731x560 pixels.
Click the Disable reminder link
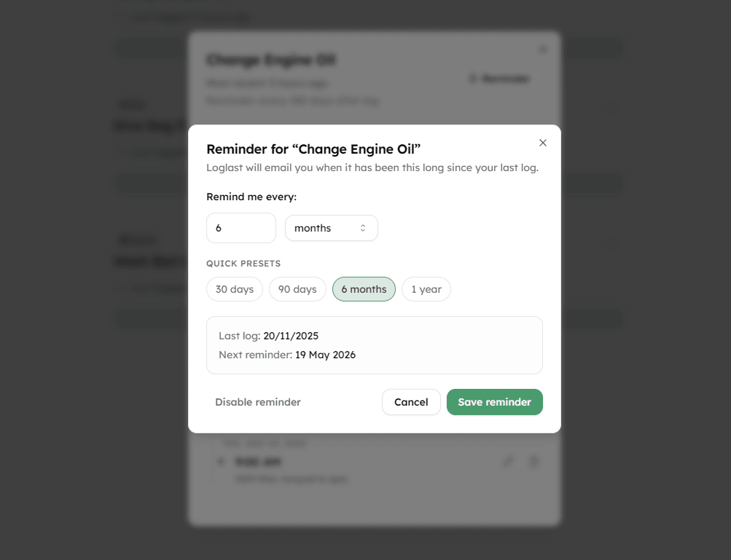pos(257,401)
